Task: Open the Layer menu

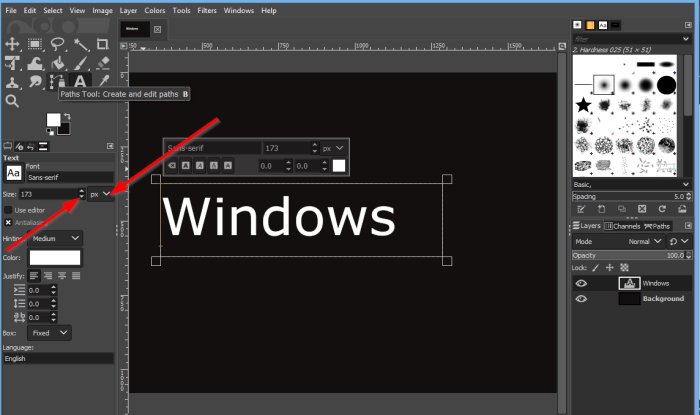Action: coord(128,10)
